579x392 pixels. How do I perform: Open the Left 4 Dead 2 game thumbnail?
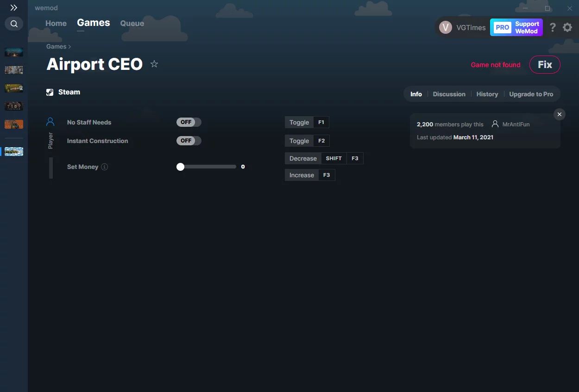point(14,88)
